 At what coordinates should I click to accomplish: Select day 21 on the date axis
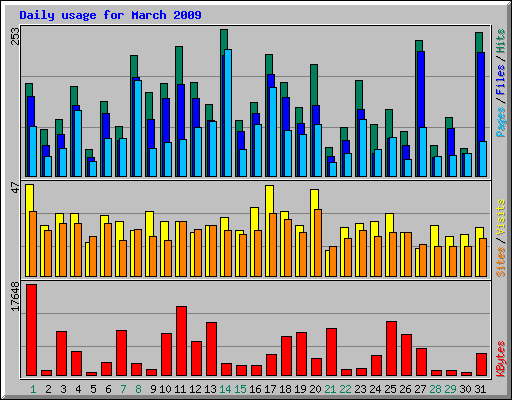point(330,389)
